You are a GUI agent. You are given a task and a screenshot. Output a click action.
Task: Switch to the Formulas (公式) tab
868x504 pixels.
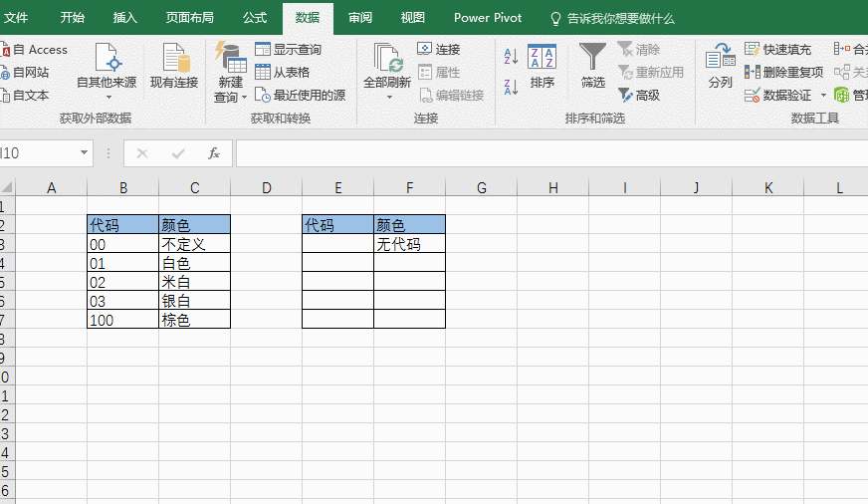[255, 18]
